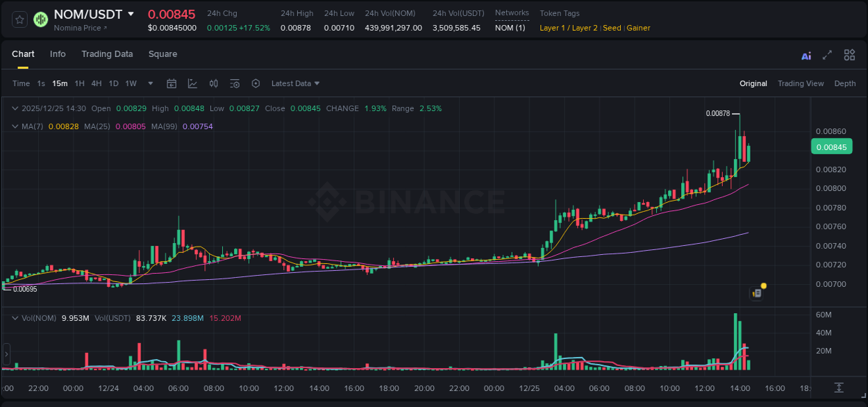Open the indicator list settings icon

click(235, 83)
